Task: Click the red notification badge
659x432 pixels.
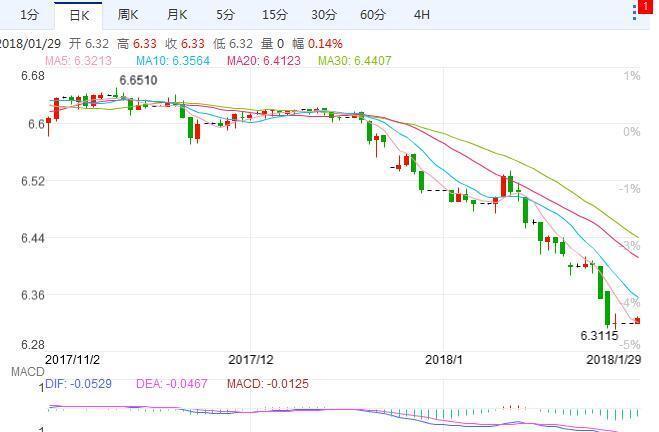Action: [x=646, y=6]
